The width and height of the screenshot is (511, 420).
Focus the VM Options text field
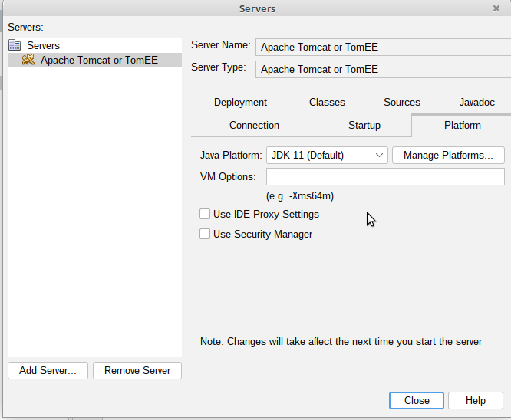[385, 177]
